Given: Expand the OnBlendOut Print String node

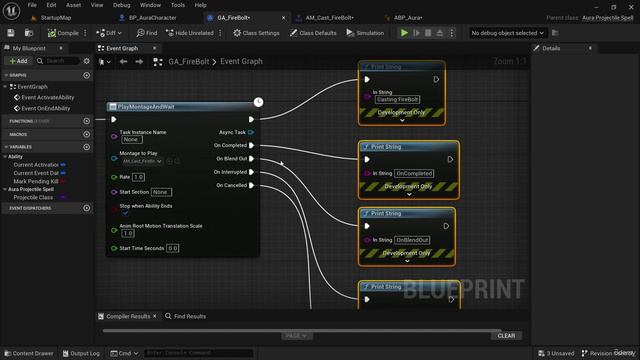Looking at the screenshot, I should tap(407, 261).
